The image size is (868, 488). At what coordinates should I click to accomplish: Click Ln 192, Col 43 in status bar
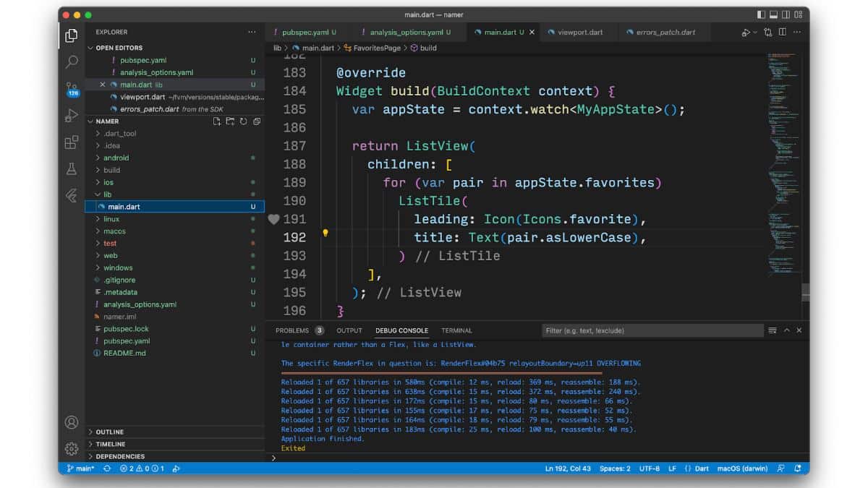(568, 468)
